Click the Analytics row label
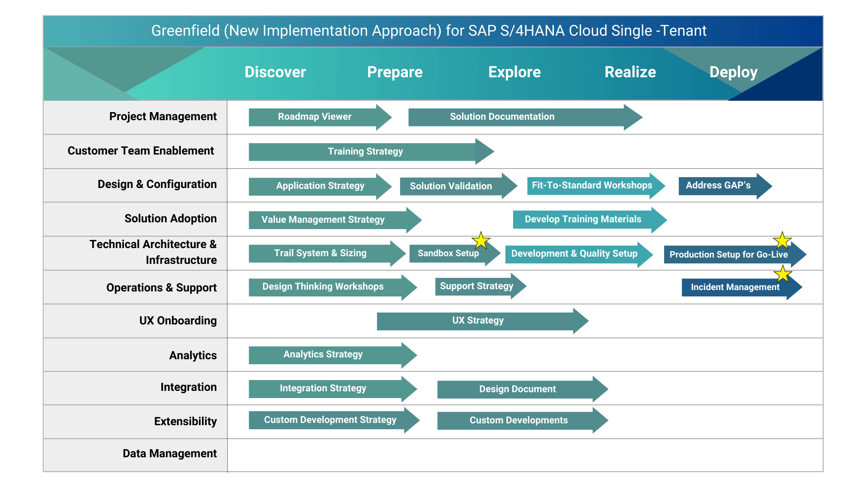This screenshot has height=488, width=868. coord(193,356)
